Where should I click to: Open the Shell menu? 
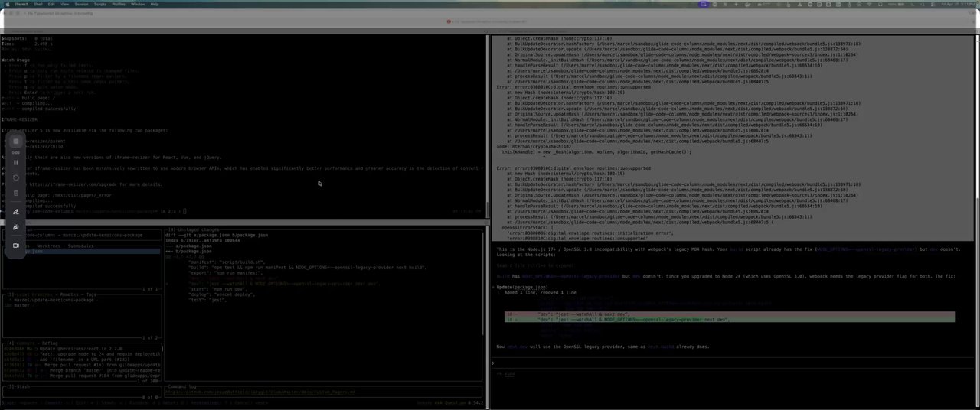tap(38, 4)
